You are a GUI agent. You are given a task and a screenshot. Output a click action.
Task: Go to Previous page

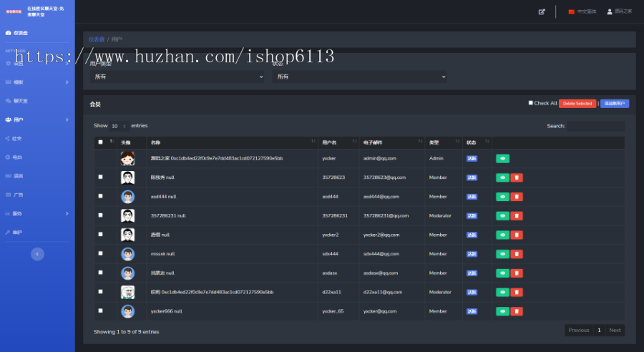579,331
